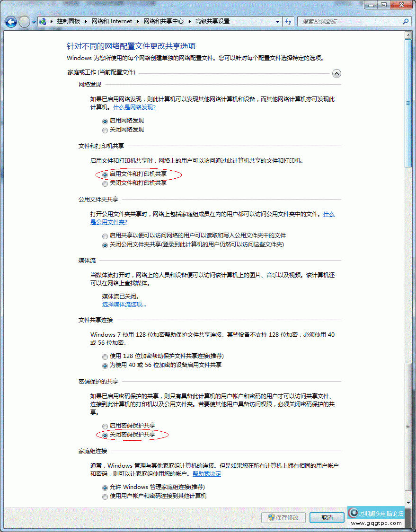Select 关闭网络发现 option
The height and width of the screenshot is (532, 416).
105,130
